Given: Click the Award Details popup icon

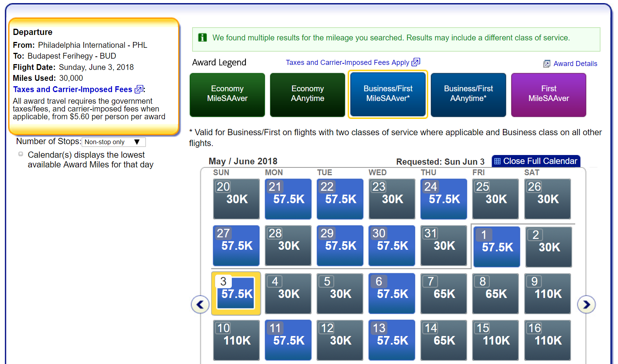Looking at the screenshot, I should [547, 64].
